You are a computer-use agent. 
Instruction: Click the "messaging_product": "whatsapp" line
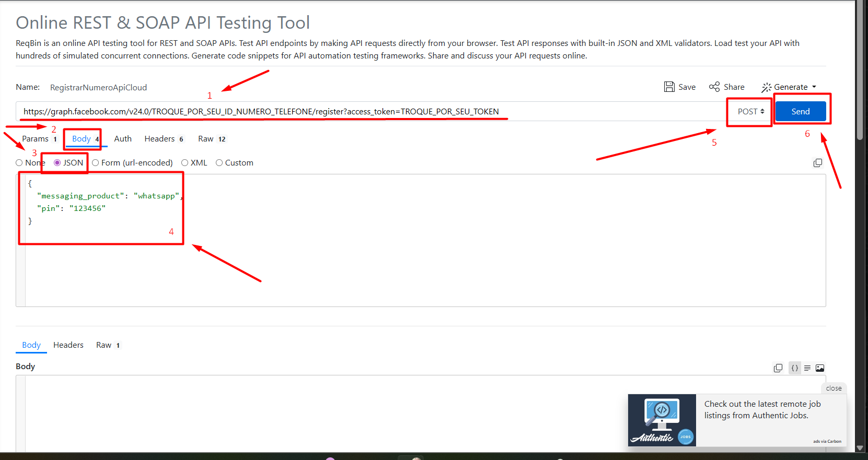tap(110, 196)
